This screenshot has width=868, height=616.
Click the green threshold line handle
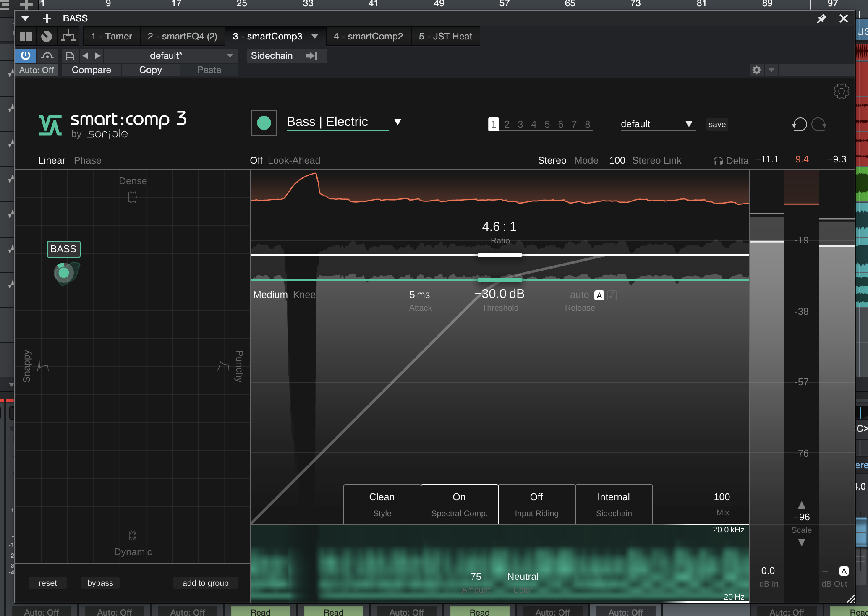[500, 279]
